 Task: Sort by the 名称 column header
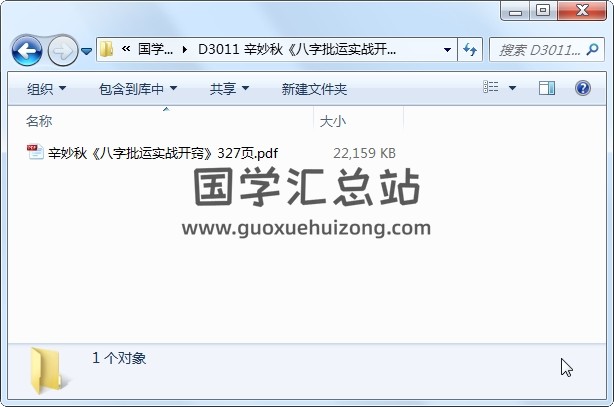pos(39,121)
